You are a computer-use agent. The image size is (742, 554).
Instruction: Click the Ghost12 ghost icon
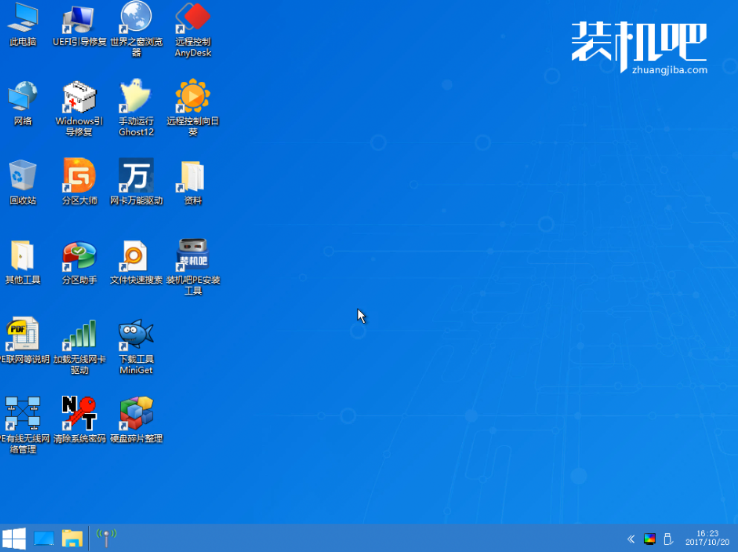[x=136, y=98]
